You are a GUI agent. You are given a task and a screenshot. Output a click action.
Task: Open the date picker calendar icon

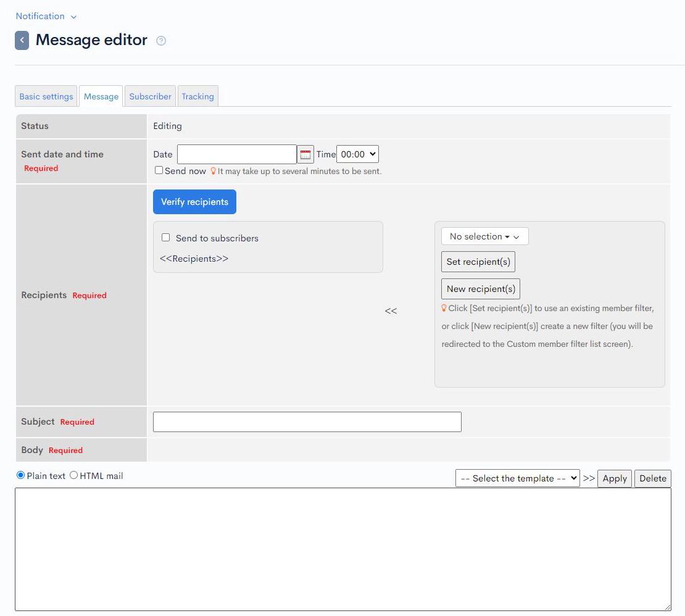coord(305,154)
